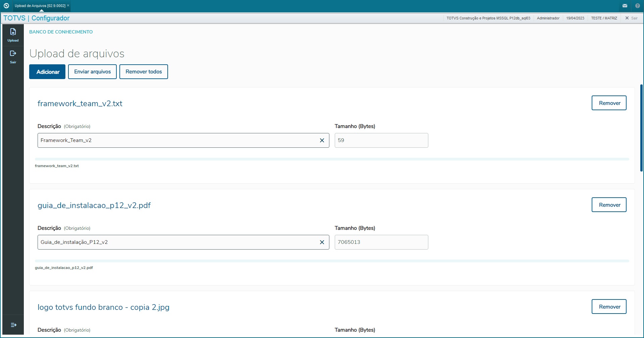Click the TESTE / MATRIZ company label
644x338 pixels.
pyautogui.click(x=604, y=18)
